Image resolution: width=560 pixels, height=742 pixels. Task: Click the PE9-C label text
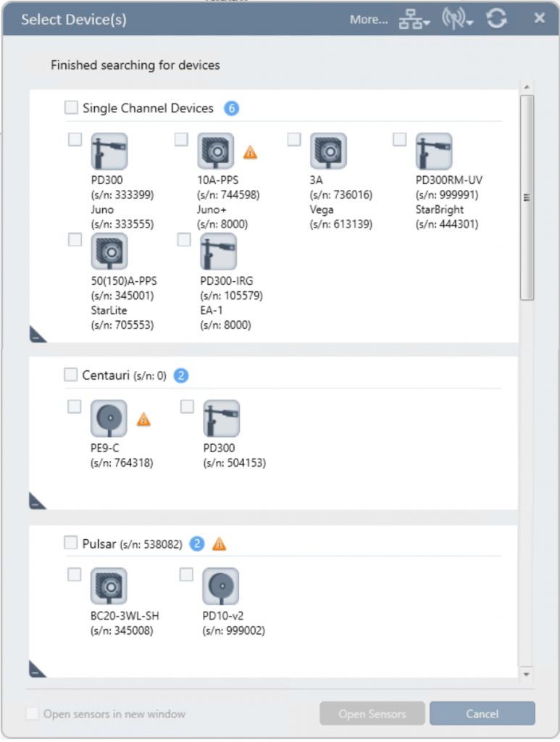pyautogui.click(x=105, y=448)
